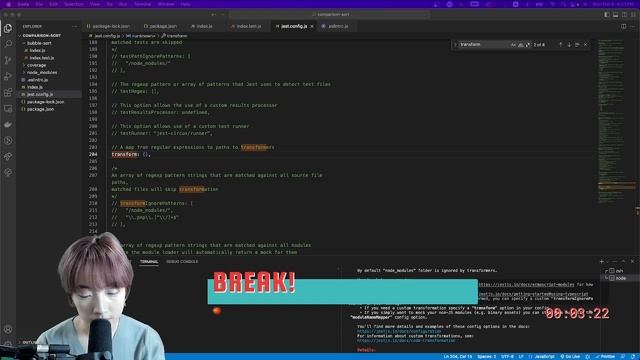Image resolution: width=640 pixels, height=360 pixels.
Task: Toggle Find in Selection
Action: coord(577,44)
